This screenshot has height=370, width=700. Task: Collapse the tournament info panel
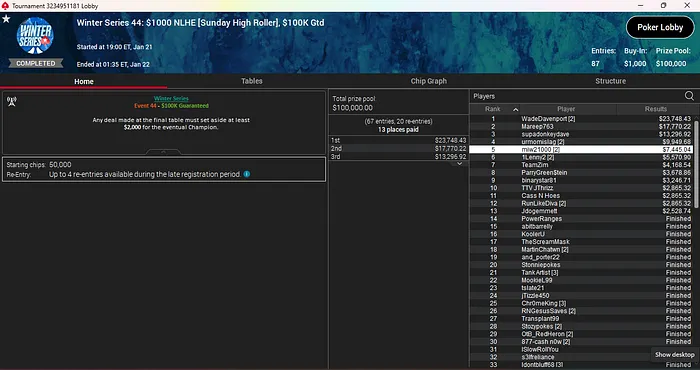163,152
